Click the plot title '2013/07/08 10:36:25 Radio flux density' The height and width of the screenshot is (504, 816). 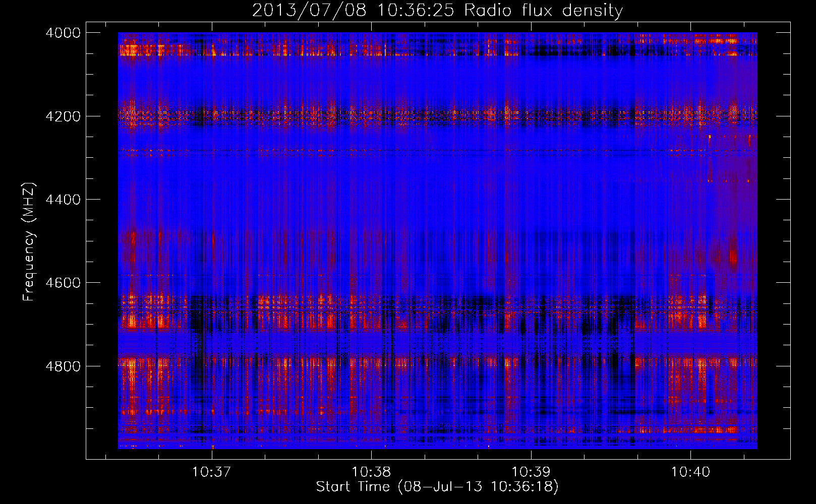(437, 11)
